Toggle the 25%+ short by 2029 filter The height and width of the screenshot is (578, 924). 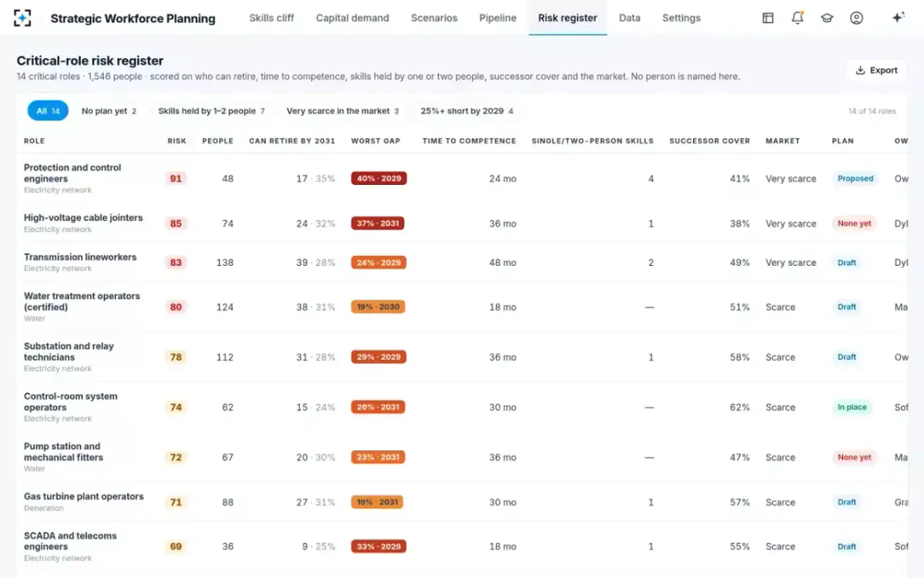[x=467, y=111]
